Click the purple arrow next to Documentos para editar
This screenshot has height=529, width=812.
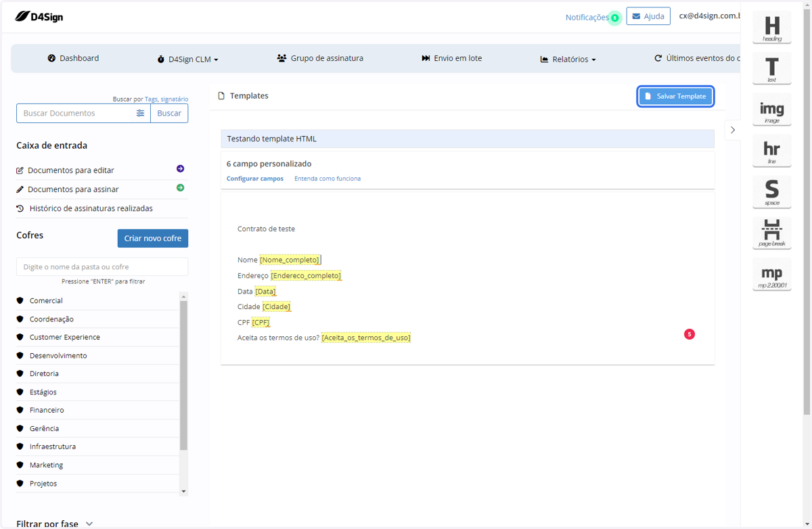coord(180,168)
